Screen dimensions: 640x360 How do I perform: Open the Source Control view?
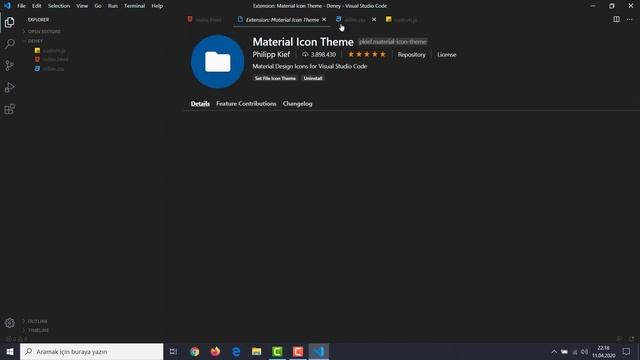9,65
